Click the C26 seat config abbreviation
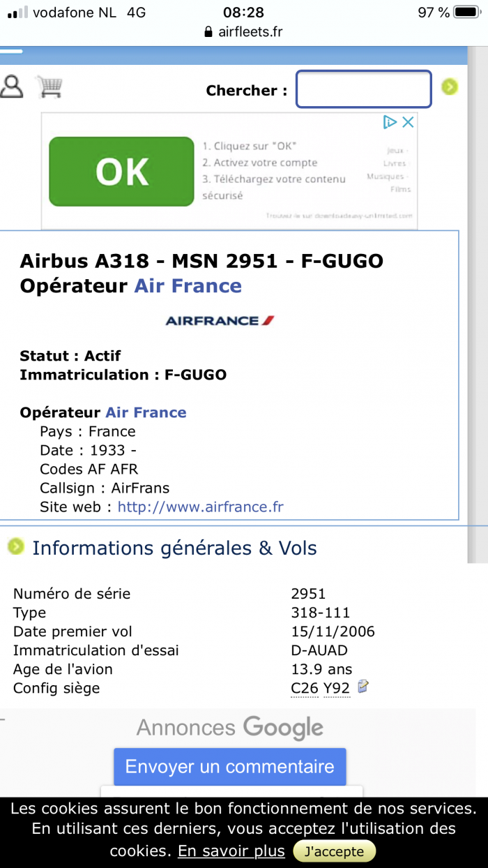Image resolution: width=488 pixels, height=868 pixels. 304,688
